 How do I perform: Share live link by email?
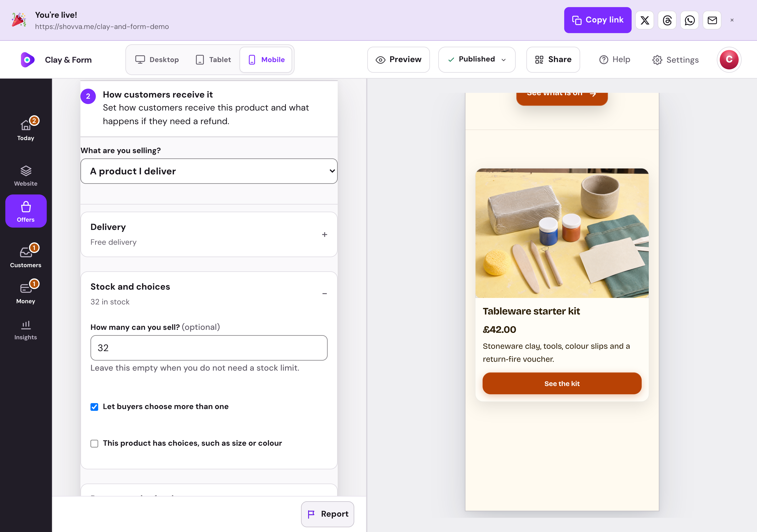click(x=712, y=20)
